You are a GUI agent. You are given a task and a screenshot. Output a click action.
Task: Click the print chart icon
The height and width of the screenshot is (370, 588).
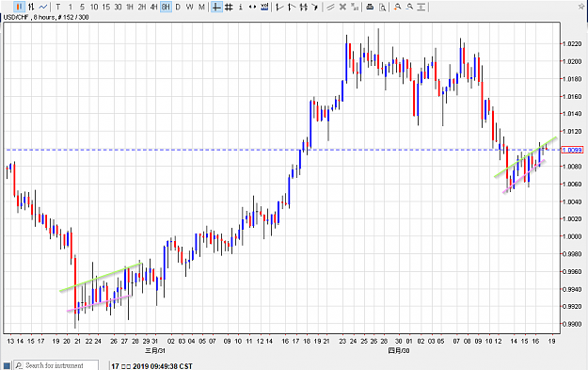click(370, 7)
